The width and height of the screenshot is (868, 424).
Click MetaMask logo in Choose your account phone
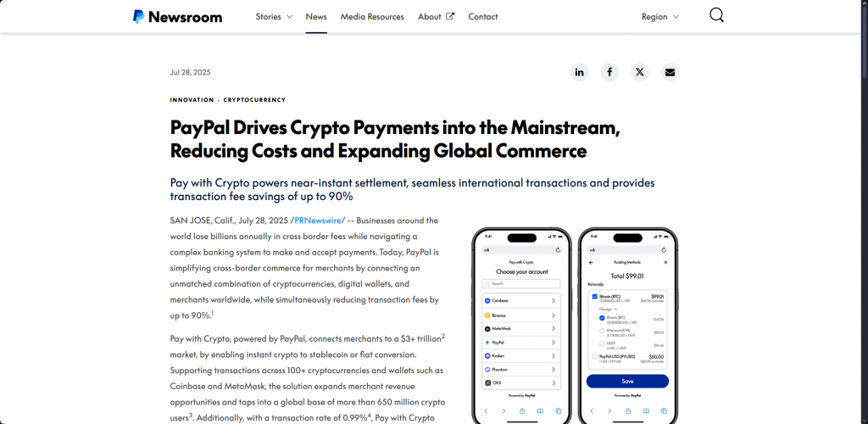[487, 329]
